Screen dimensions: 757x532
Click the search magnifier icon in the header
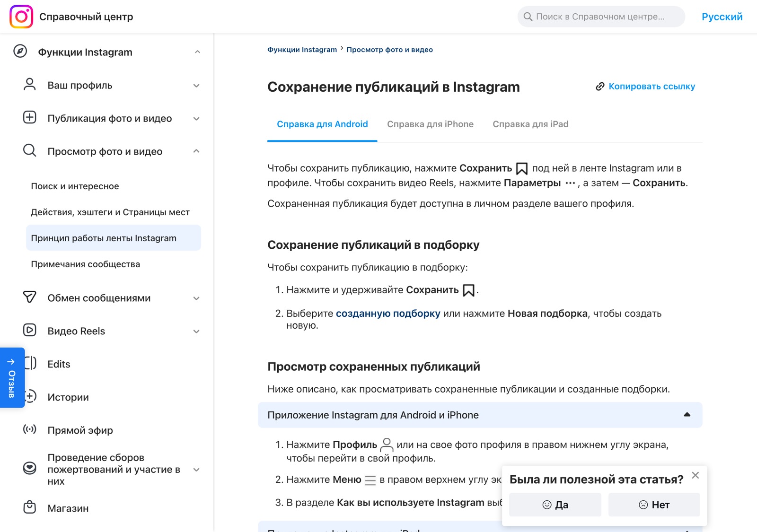(x=528, y=17)
